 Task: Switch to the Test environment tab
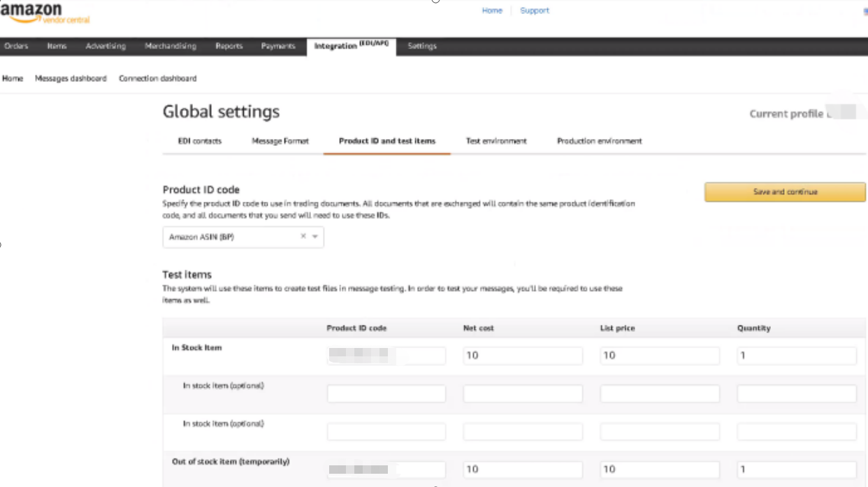pyautogui.click(x=496, y=141)
